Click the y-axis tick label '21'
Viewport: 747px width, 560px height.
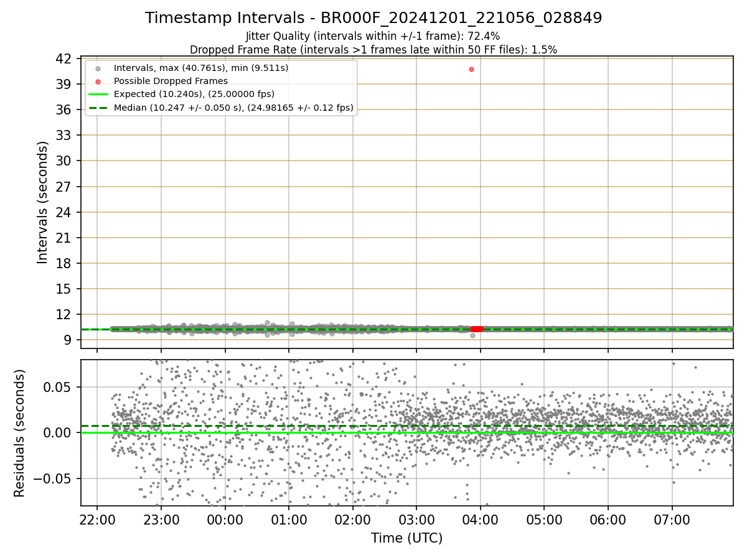pos(63,238)
